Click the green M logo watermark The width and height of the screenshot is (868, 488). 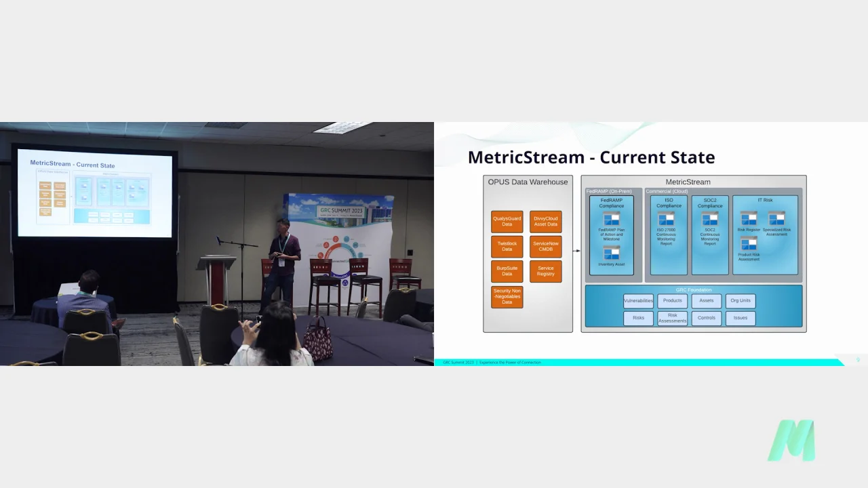point(791,441)
